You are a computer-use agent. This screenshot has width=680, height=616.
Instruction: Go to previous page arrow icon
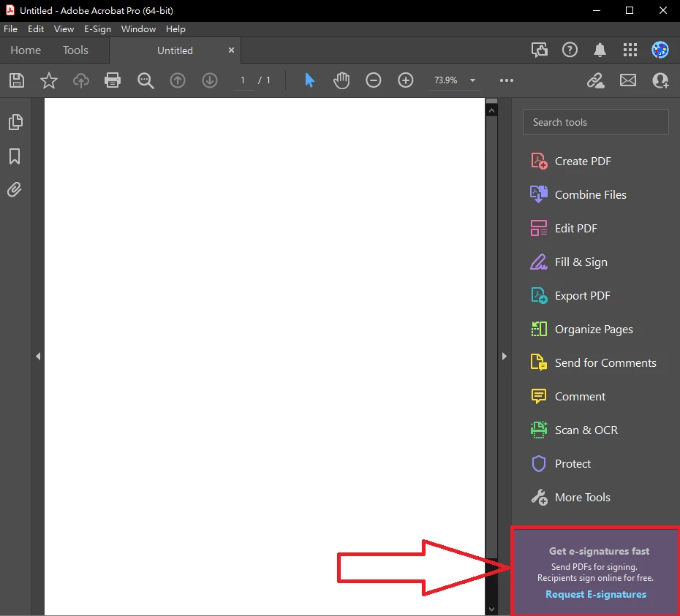pyautogui.click(x=178, y=80)
